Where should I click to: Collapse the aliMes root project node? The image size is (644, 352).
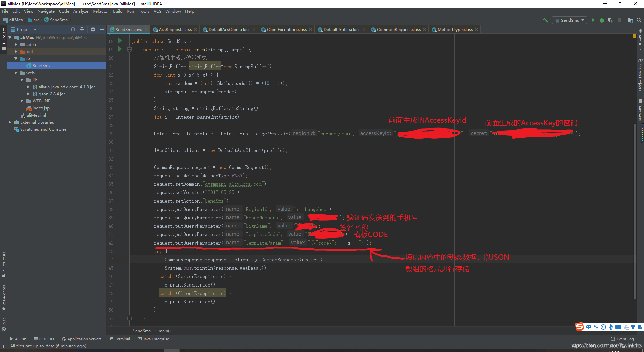pos(10,37)
